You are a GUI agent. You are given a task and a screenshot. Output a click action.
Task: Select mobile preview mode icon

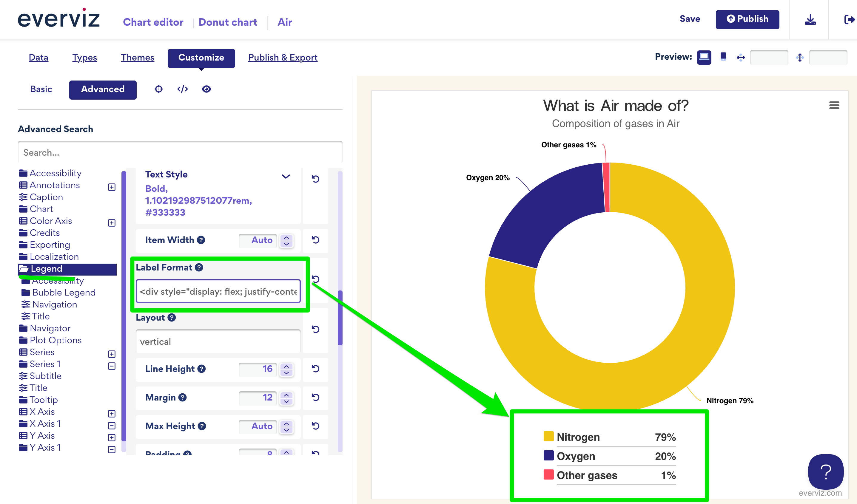[x=723, y=57]
